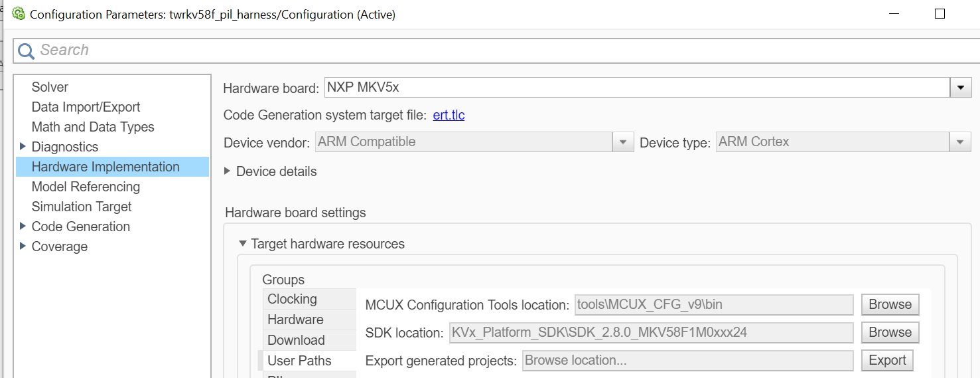The height and width of the screenshot is (378, 980).
Task: Collapse Target hardware resources section
Action: [x=243, y=244]
